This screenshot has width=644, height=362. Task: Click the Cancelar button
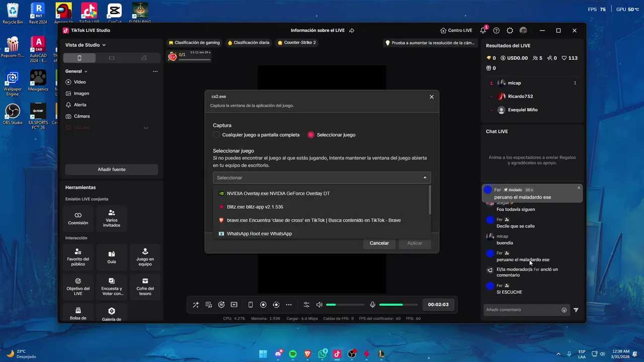pyautogui.click(x=379, y=243)
